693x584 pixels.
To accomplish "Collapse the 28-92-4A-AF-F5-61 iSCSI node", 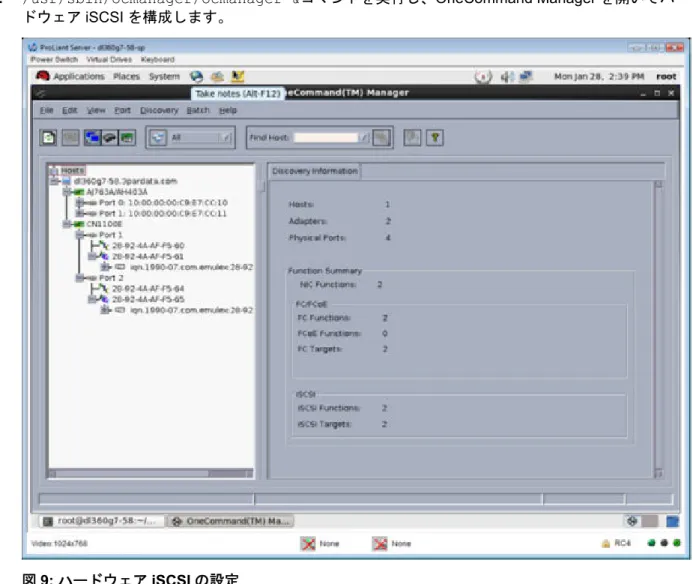I will (92, 256).
